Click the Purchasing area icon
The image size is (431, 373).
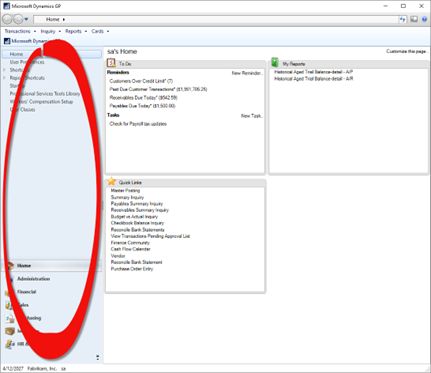point(10,318)
